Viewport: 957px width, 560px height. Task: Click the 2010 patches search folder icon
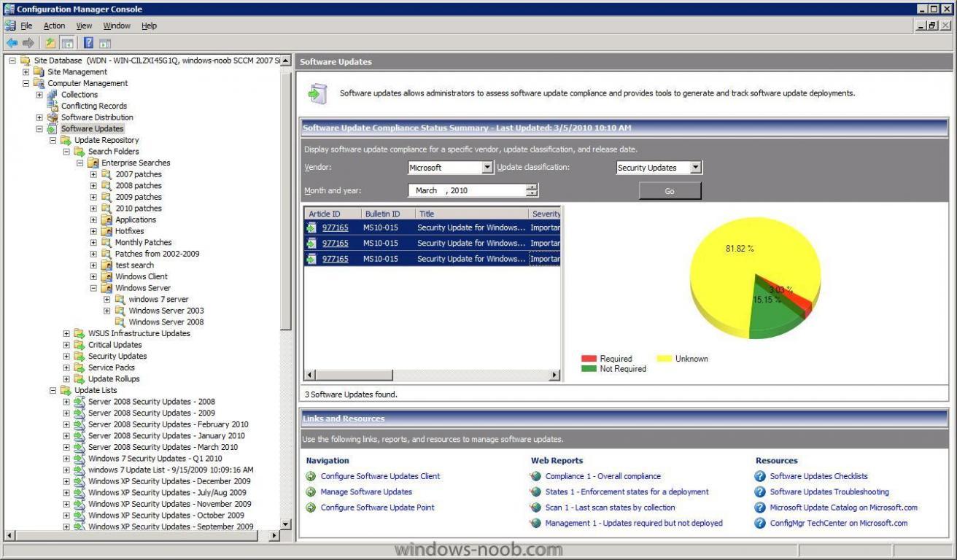(x=106, y=209)
